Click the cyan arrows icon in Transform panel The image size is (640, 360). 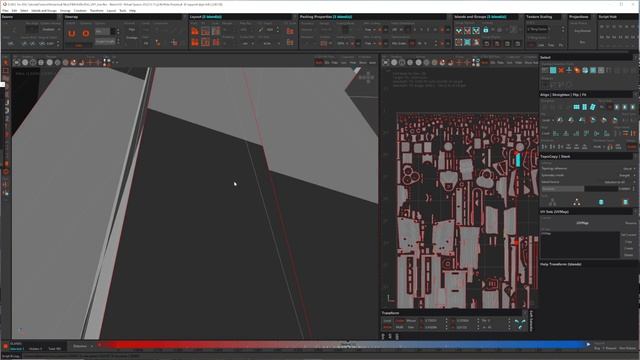pos(520,324)
